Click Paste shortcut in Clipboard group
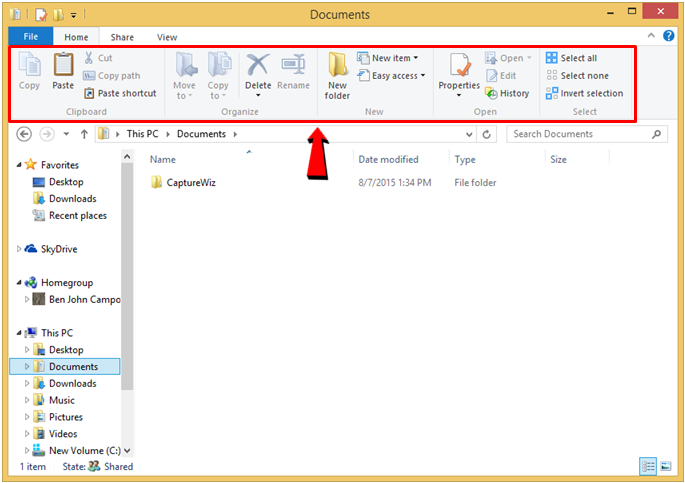 (120, 93)
